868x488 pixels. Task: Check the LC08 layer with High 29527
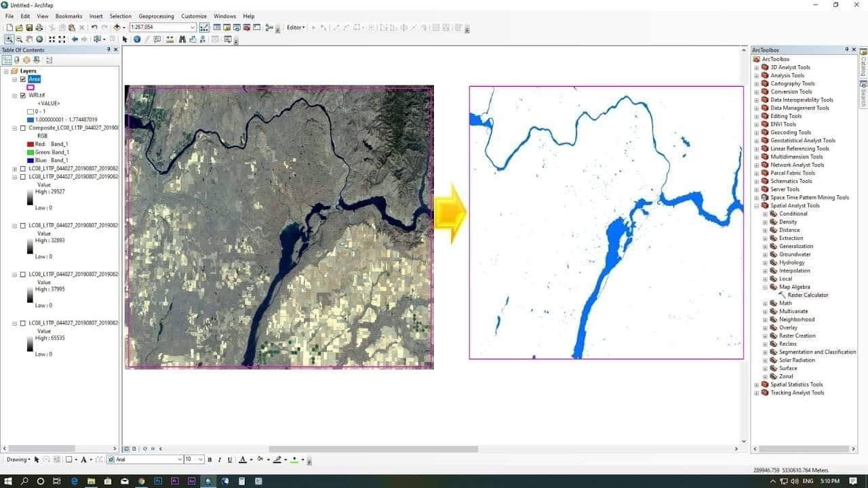coord(23,176)
